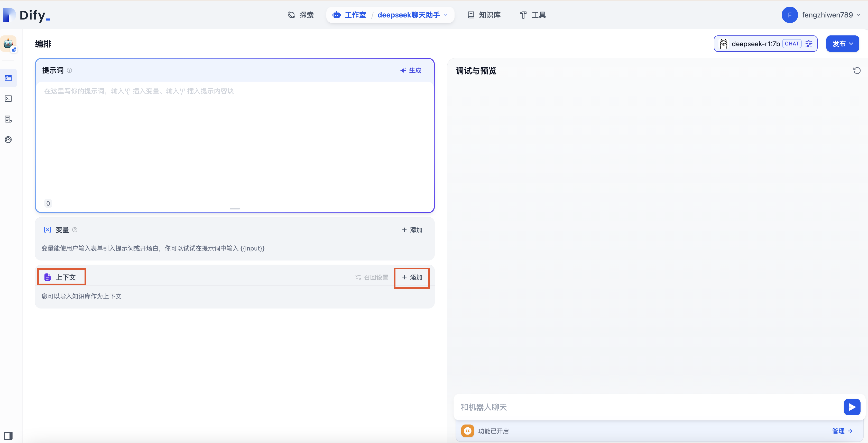Click the model parameter sliders icon
Viewport: 868px width, 443px height.
pyautogui.click(x=809, y=44)
